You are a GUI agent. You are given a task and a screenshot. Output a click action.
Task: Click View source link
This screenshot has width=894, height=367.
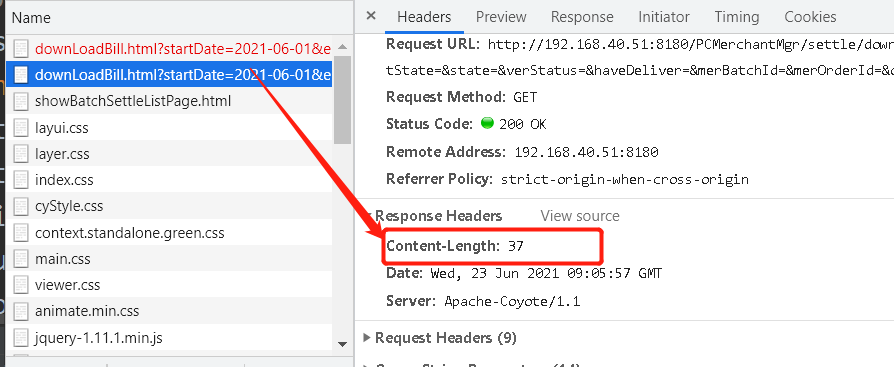click(x=579, y=216)
